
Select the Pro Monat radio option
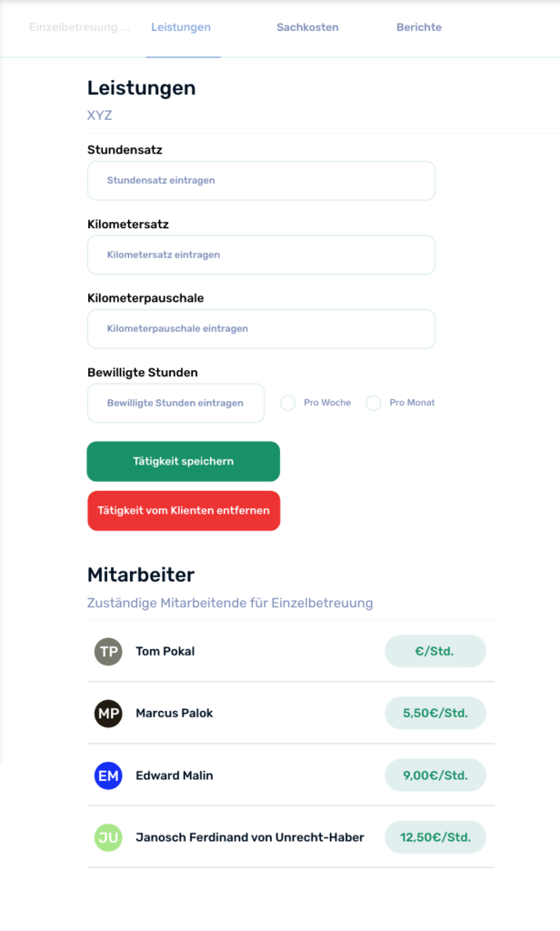[x=374, y=403]
